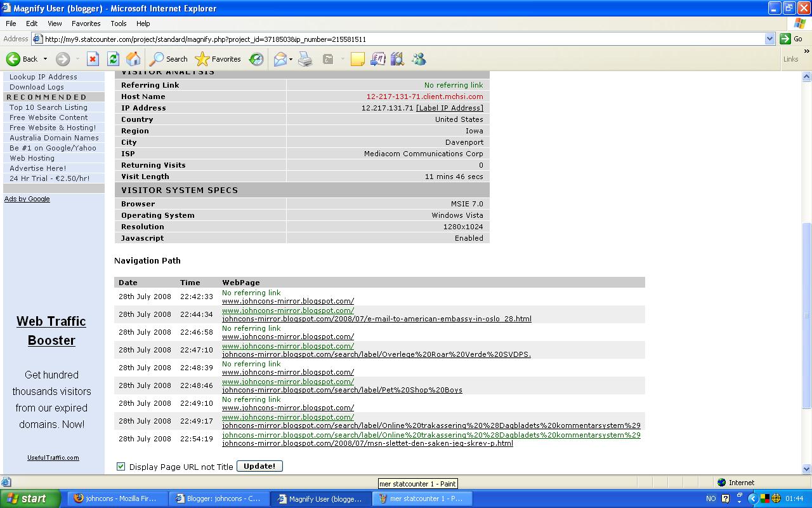Click the vertical scrollbar down arrow

806,469
